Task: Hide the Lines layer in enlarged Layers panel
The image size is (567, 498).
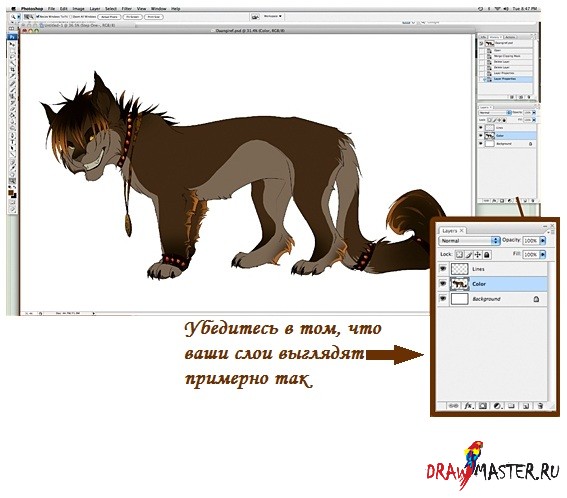Action: click(443, 268)
